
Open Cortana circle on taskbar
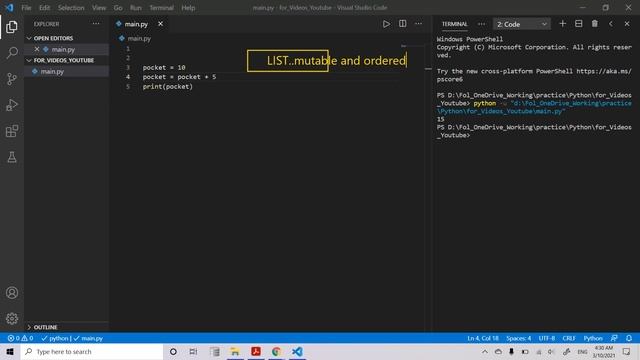[x=173, y=351]
